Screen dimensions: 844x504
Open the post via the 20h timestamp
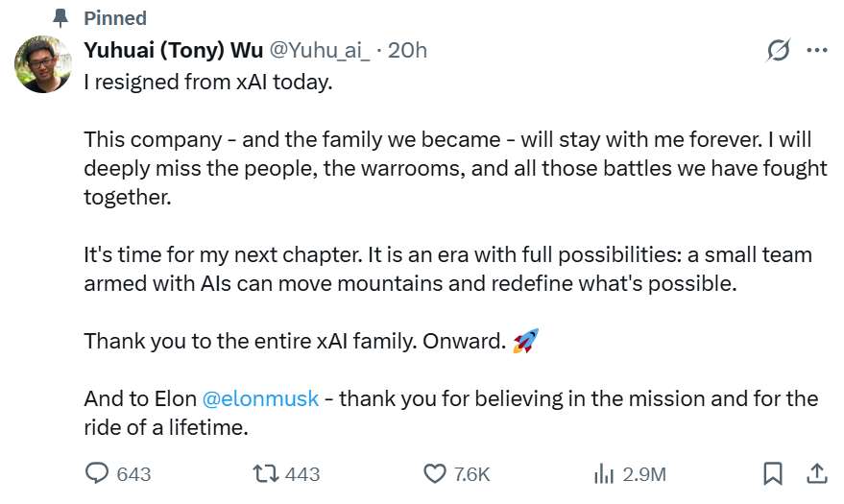click(x=407, y=51)
